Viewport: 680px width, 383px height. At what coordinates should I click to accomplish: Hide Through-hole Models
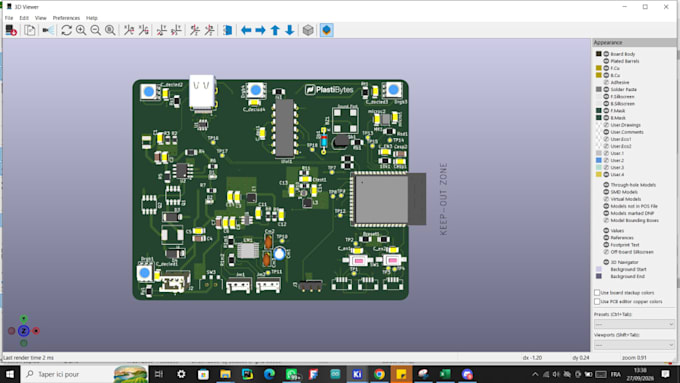(x=606, y=185)
